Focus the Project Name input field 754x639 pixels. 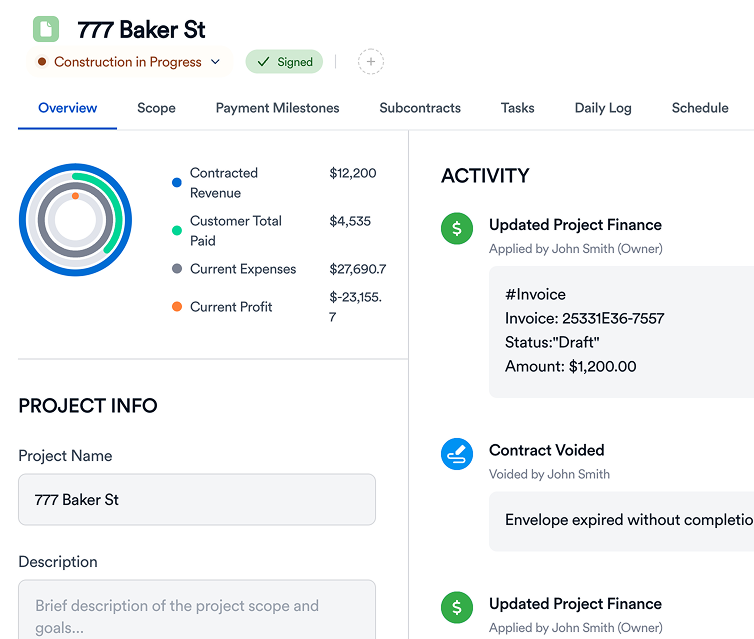click(x=197, y=500)
